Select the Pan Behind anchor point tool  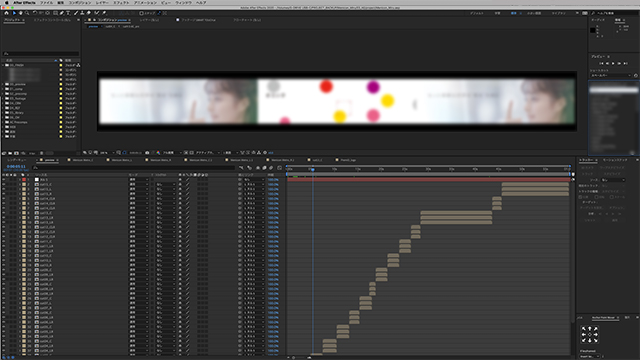click(x=48, y=13)
